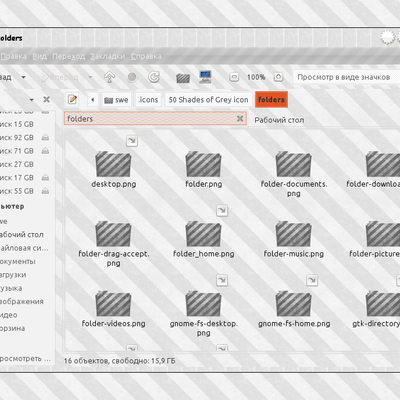Eject the 55 GB disk
The height and width of the screenshot is (400, 400).
tap(45, 191)
